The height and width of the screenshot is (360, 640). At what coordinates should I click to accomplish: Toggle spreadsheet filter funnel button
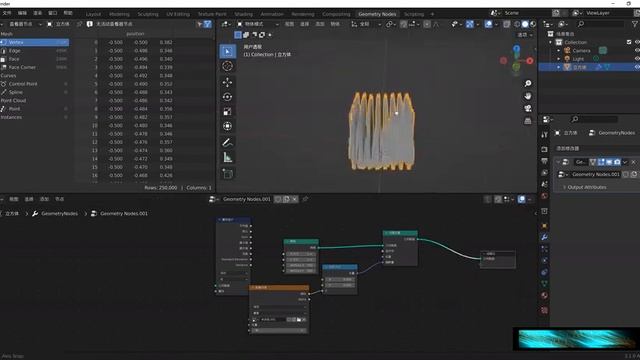coord(207,24)
